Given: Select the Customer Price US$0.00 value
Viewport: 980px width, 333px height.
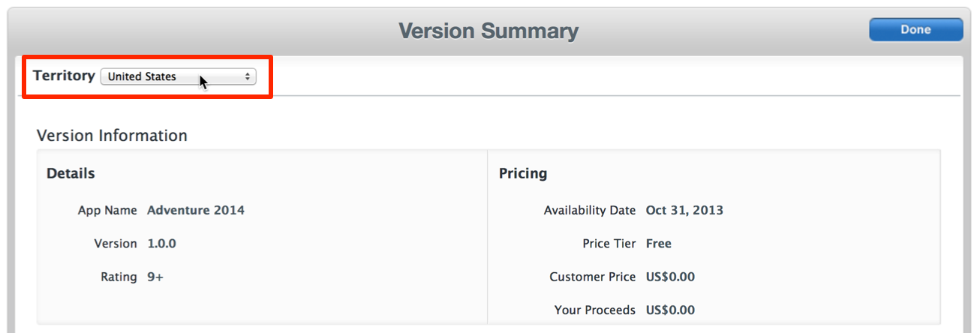Looking at the screenshot, I should [x=670, y=277].
